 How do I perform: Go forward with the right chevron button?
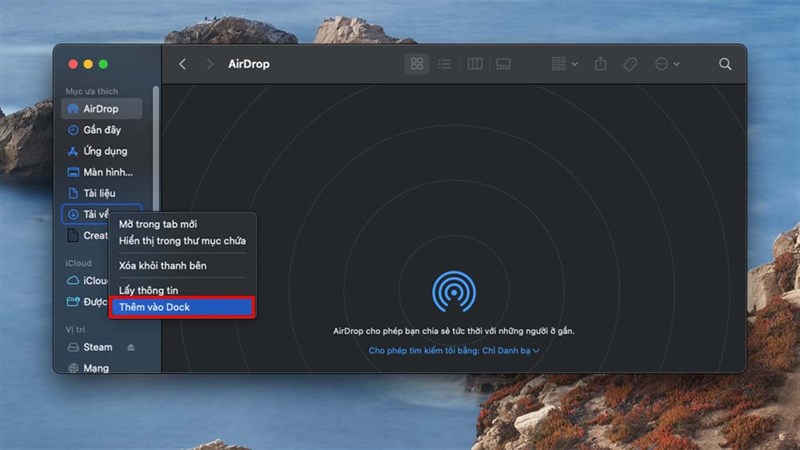click(x=209, y=64)
